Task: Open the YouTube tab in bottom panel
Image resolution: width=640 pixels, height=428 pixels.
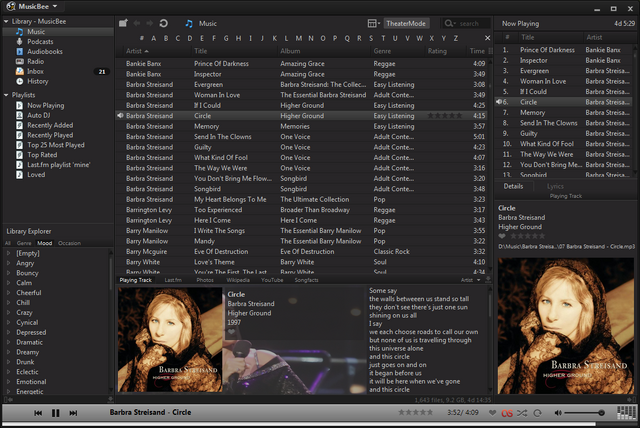Action: tap(272, 280)
